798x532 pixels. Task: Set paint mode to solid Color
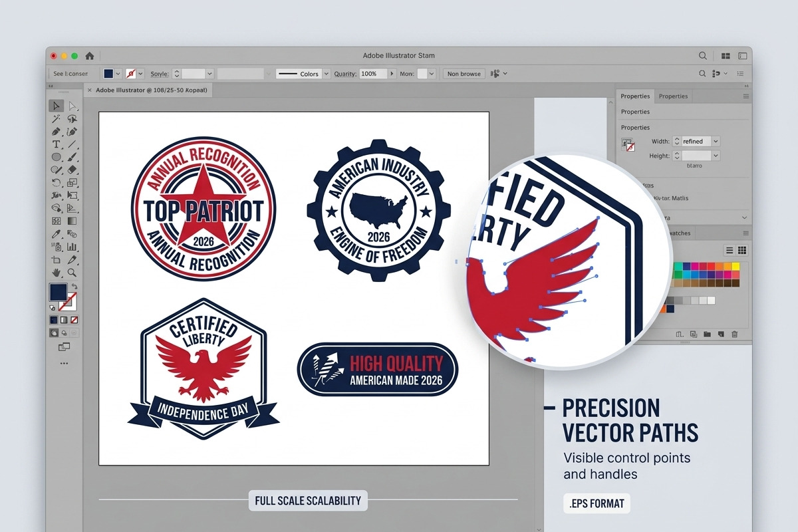click(x=54, y=320)
